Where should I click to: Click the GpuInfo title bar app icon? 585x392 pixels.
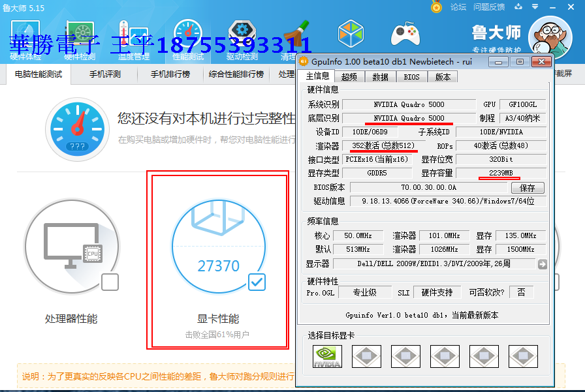click(x=304, y=61)
